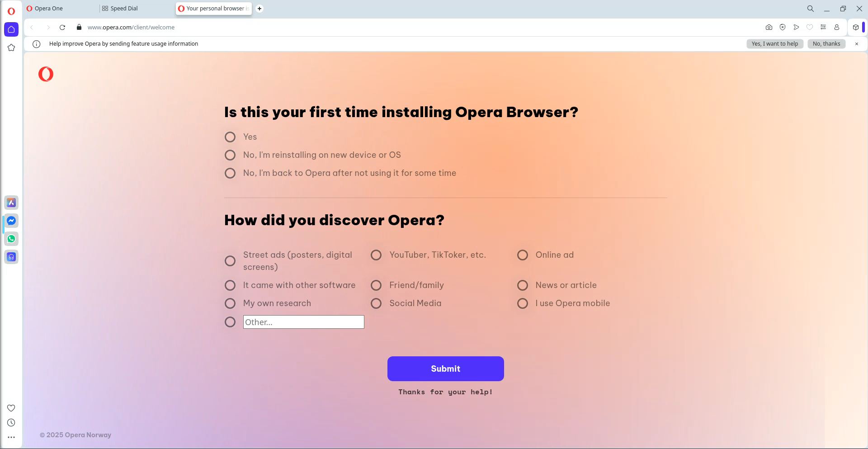Open Facebook Messenger in the sidebar
The width and height of the screenshot is (868, 449).
point(11,221)
